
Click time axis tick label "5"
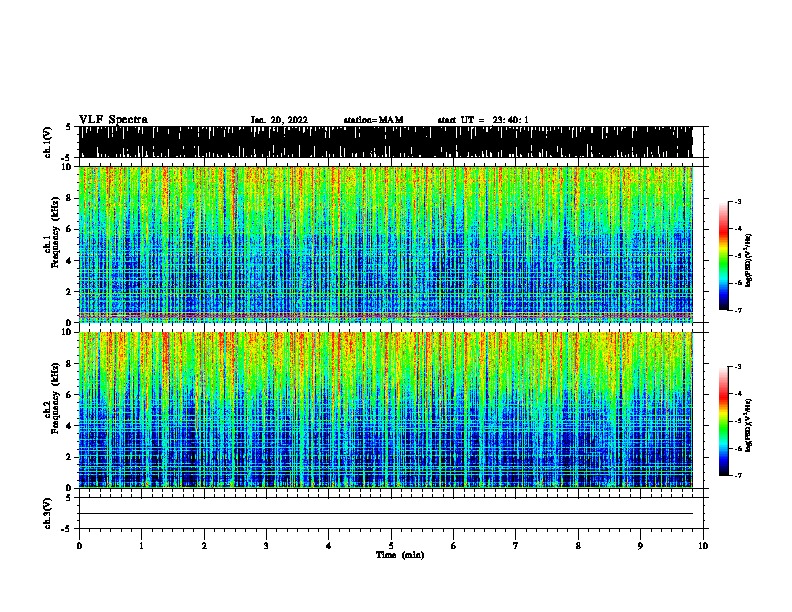click(x=391, y=546)
